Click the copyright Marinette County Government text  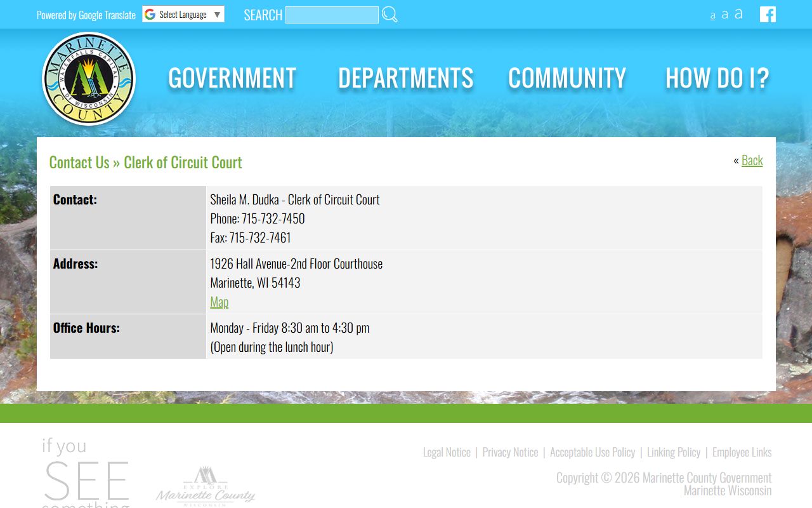click(x=664, y=478)
